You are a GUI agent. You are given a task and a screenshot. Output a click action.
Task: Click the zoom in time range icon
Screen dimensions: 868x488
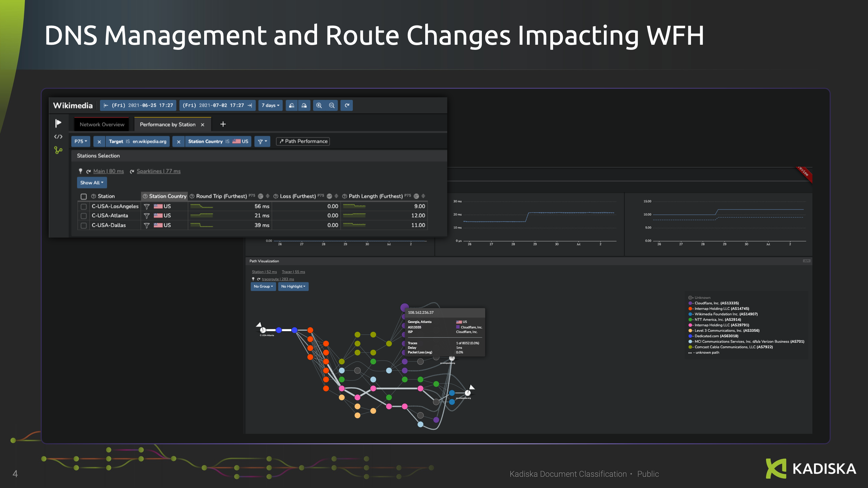[319, 105]
